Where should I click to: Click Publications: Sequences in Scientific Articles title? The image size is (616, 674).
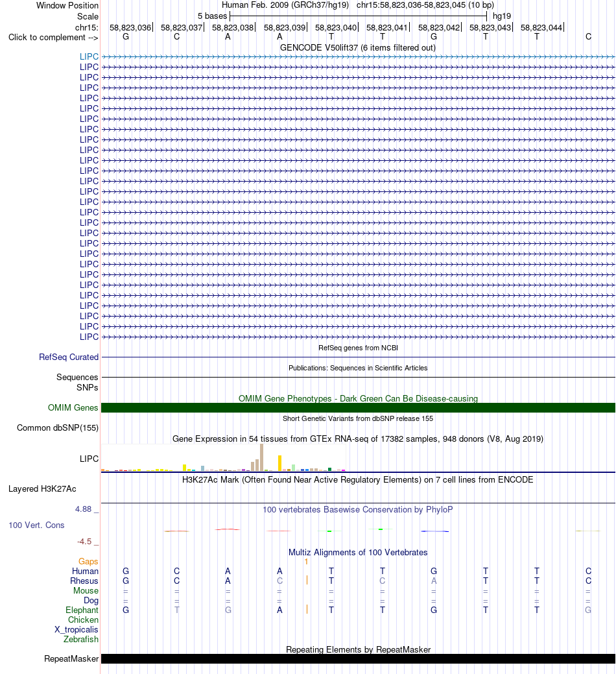(358, 368)
